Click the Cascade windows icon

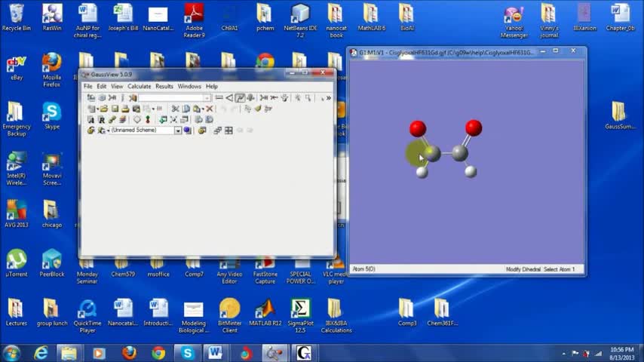click(x=217, y=130)
